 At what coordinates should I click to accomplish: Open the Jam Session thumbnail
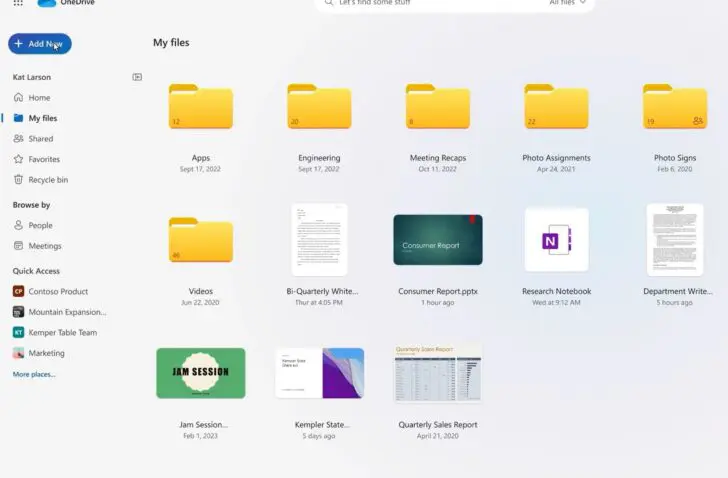(201, 373)
